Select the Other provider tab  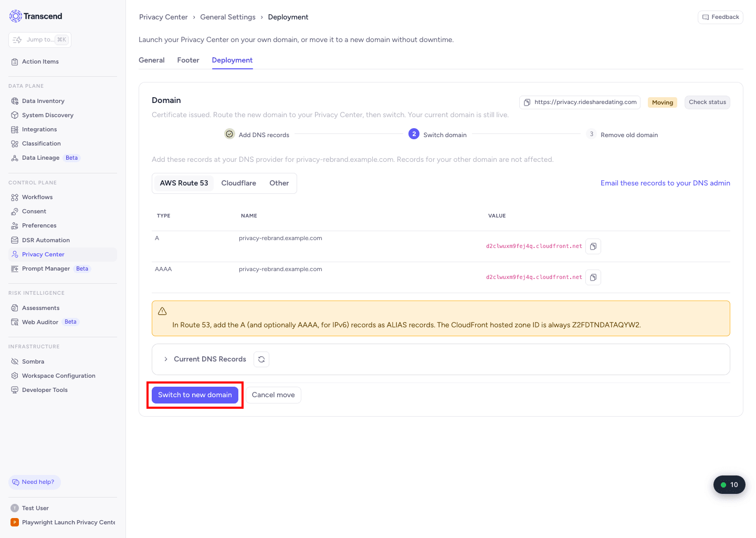[279, 183]
